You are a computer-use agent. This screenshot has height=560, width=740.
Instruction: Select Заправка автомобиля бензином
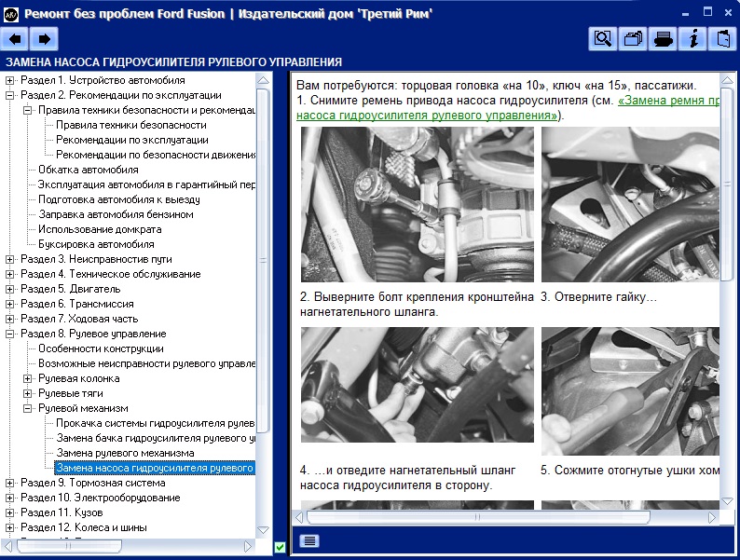[x=116, y=214]
